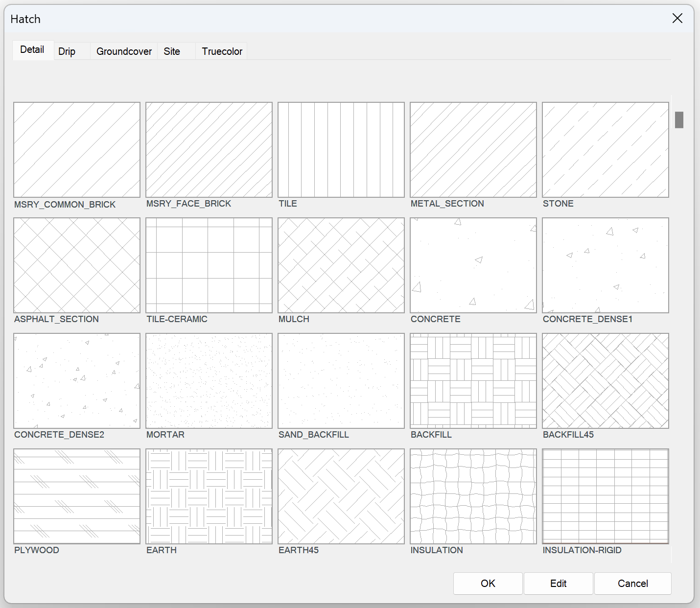Select the CONCRETE_DENSE2 hatch pattern

coord(77,381)
